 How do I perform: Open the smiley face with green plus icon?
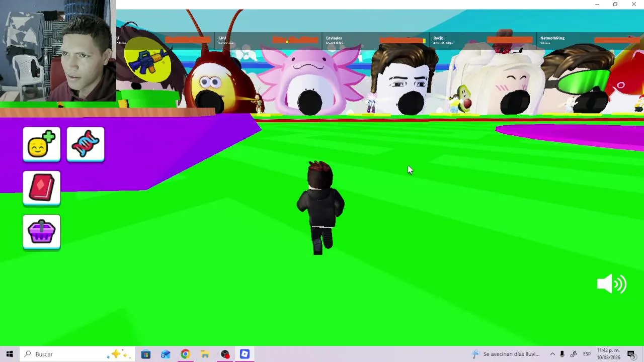pos(42,145)
